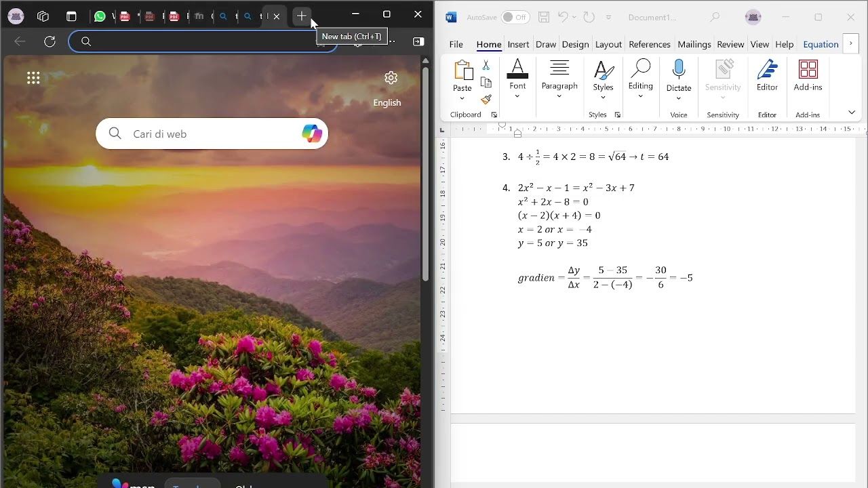The height and width of the screenshot is (488, 868).
Task: Click the line 'y = 5 or y = 35'
Action: (553, 243)
